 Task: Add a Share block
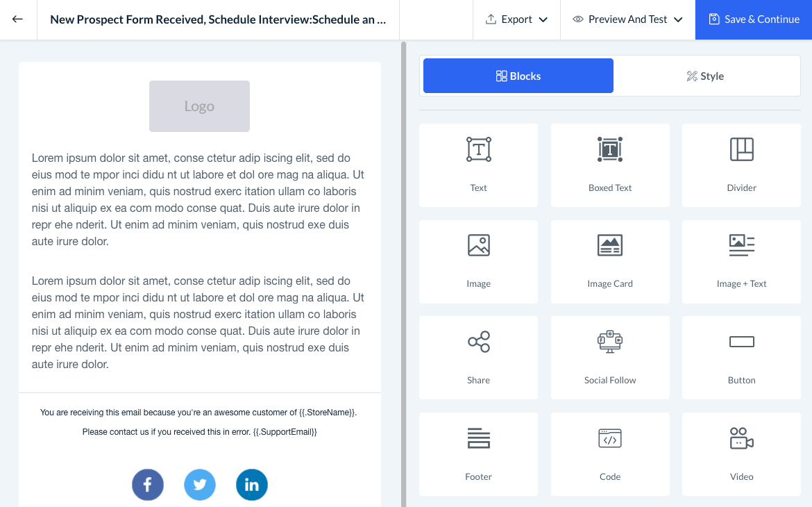coord(478,357)
